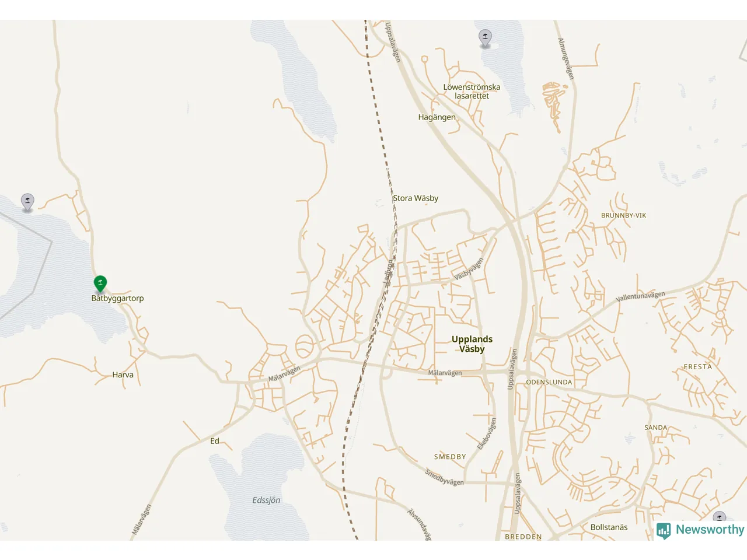Click the Vallentunavägen road label
This screenshot has height=560, width=747.
click(640, 296)
